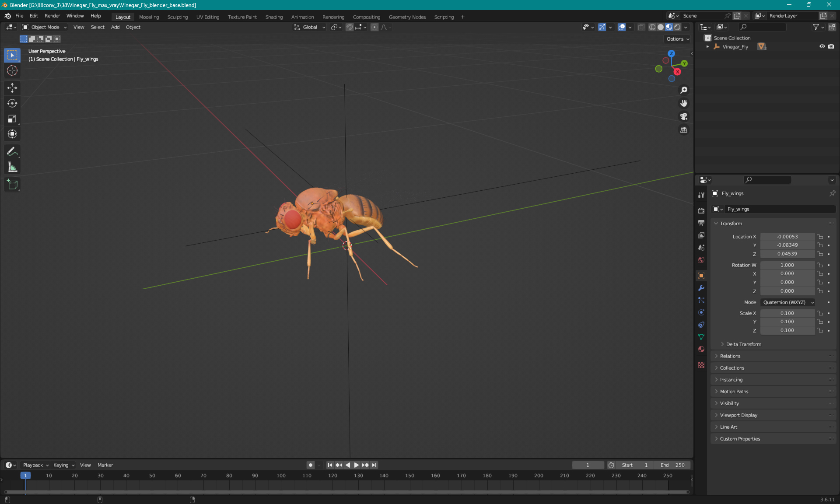Open the Layout workspace tab

coord(122,16)
